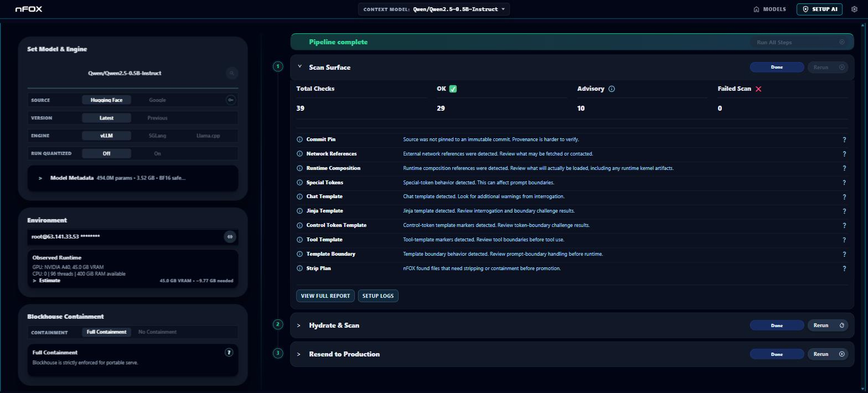
Task: Click the model search magnifier icon
Action: (x=232, y=73)
